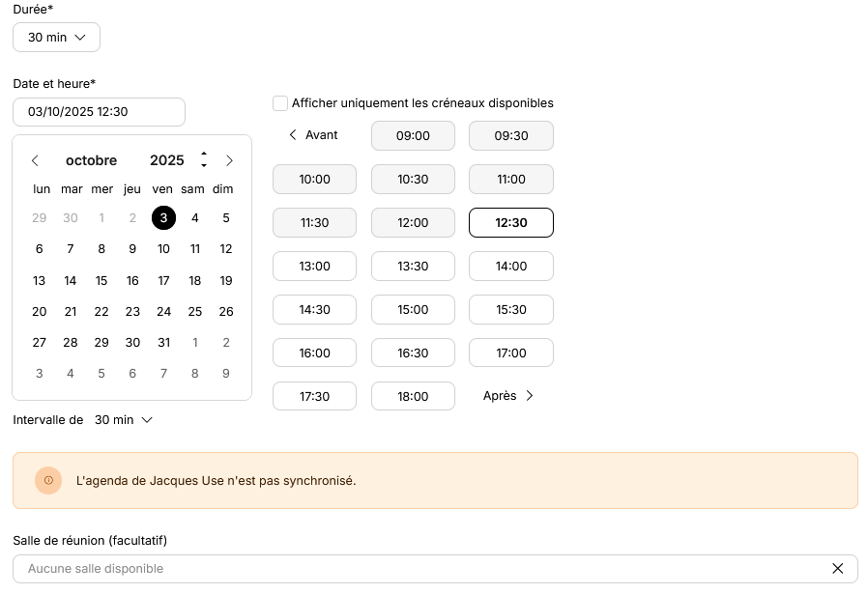Select the 17:30 time slot

pos(314,397)
